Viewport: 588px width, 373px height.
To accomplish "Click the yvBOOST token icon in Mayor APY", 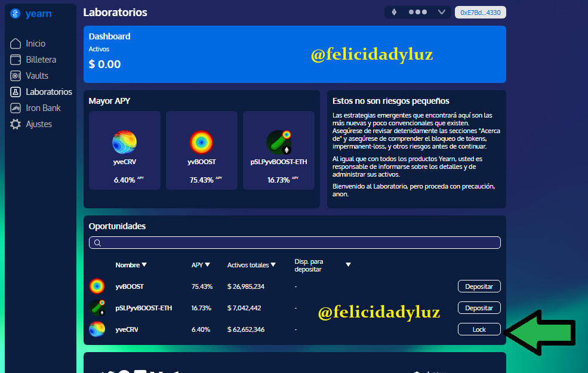I will (x=201, y=142).
